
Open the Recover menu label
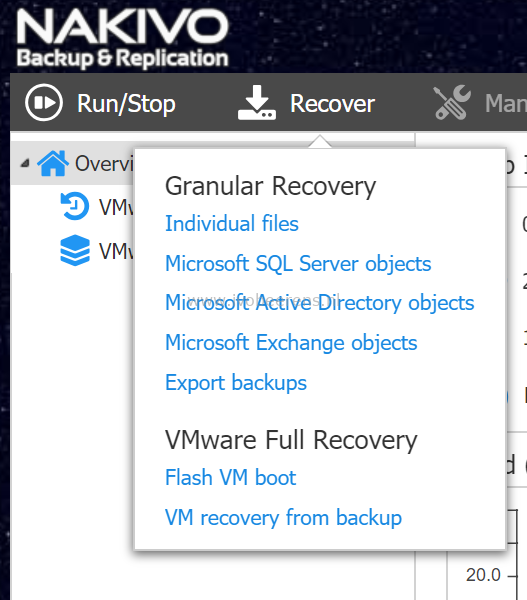tap(332, 103)
